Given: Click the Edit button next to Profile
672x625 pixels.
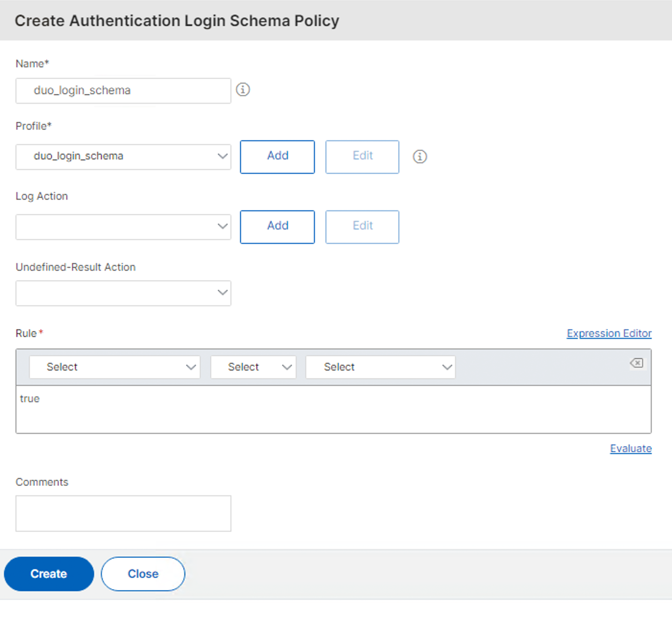Looking at the screenshot, I should [362, 156].
